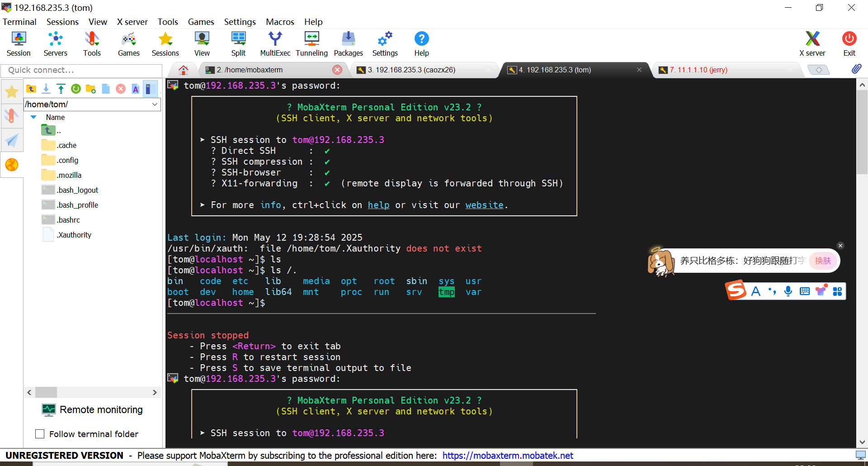This screenshot has width=868, height=466.
Task: Open the Settings gears toolbar icon
Action: tap(385, 44)
